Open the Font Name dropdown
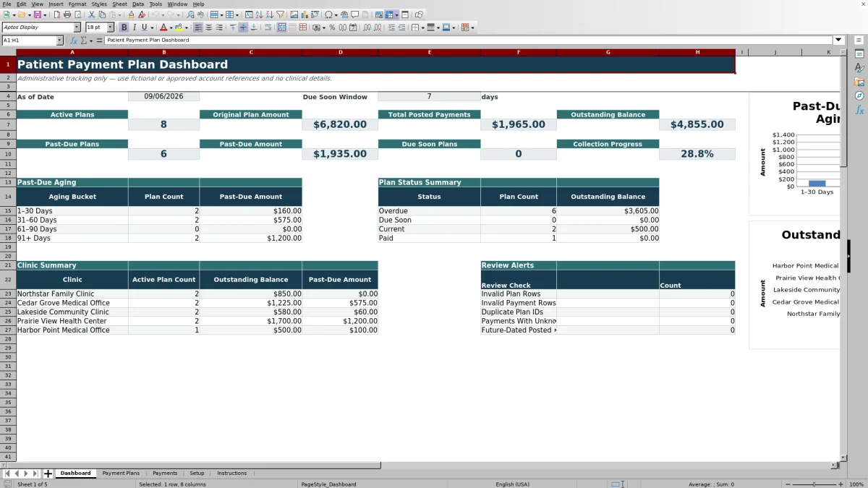The width and height of the screenshot is (868, 488). 77,27
